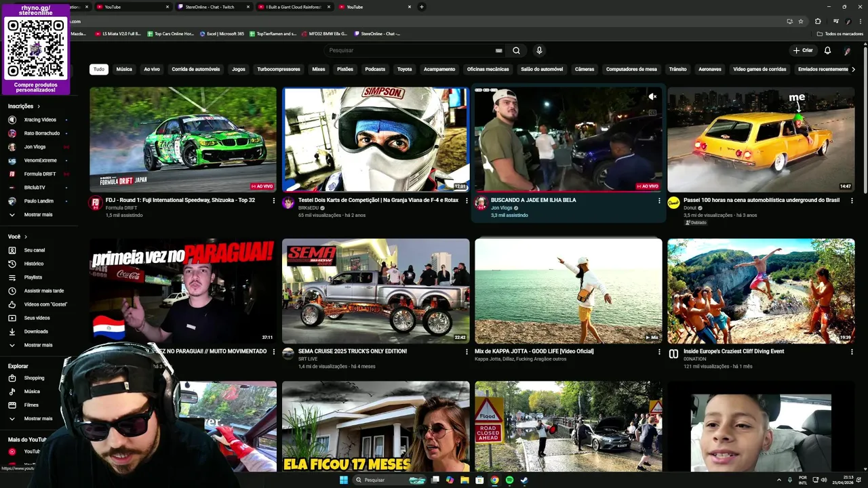Screen dimensions: 868x488
Task: Open Playlists in sidebar
Action: (33, 277)
